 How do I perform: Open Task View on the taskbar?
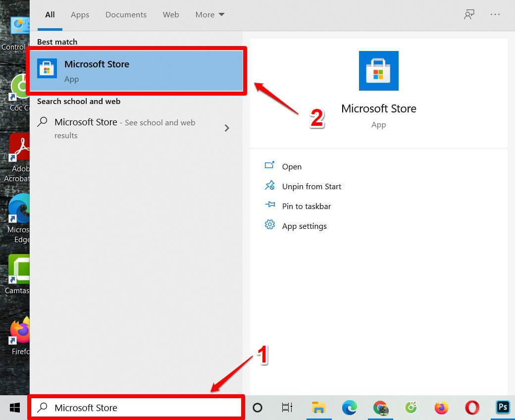pos(287,408)
